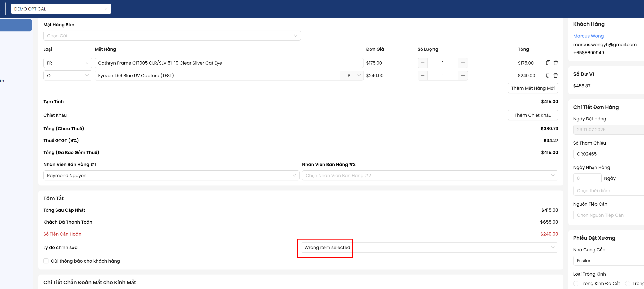Click the customer email marcus.wongyh@gmail.com

(x=605, y=44)
